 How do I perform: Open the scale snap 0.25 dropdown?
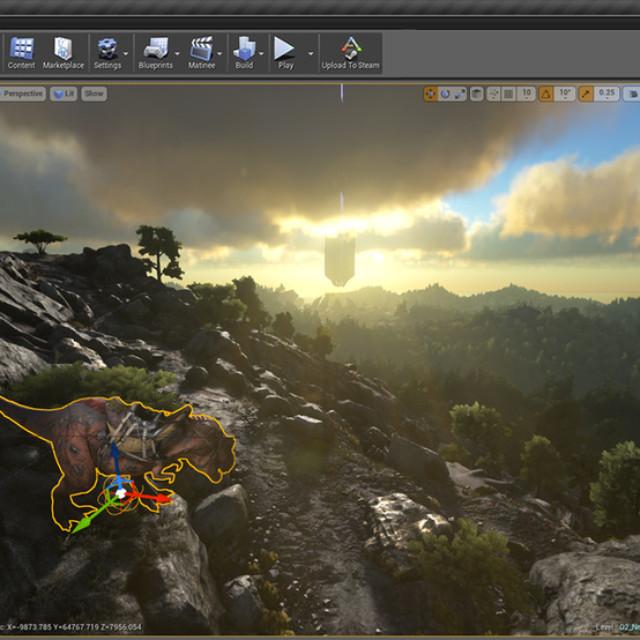point(607,94)
